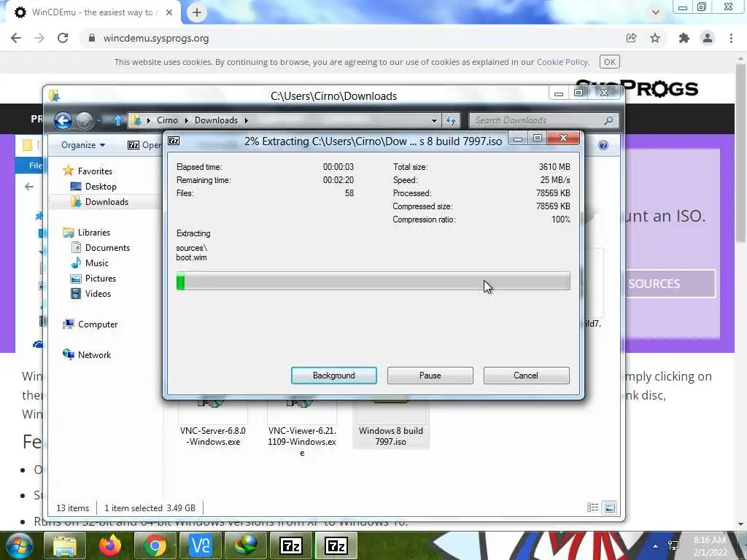Open File Explorer from taskbar
Image resolution: width=747 pixels, height=560 pixels.
click(x=65, y=545)
